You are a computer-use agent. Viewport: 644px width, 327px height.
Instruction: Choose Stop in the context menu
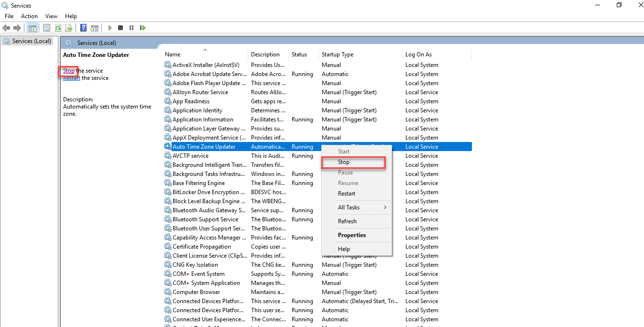(x=344, y=162)
